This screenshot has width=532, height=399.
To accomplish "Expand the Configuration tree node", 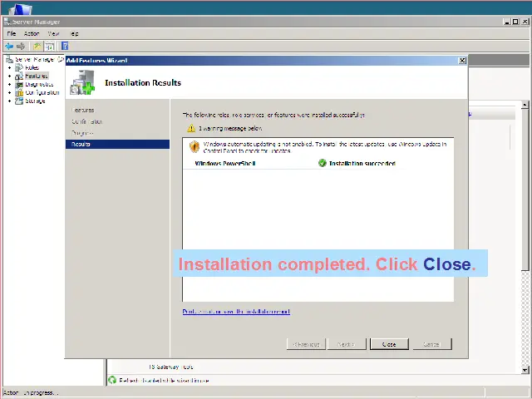I will coord(9,92).
